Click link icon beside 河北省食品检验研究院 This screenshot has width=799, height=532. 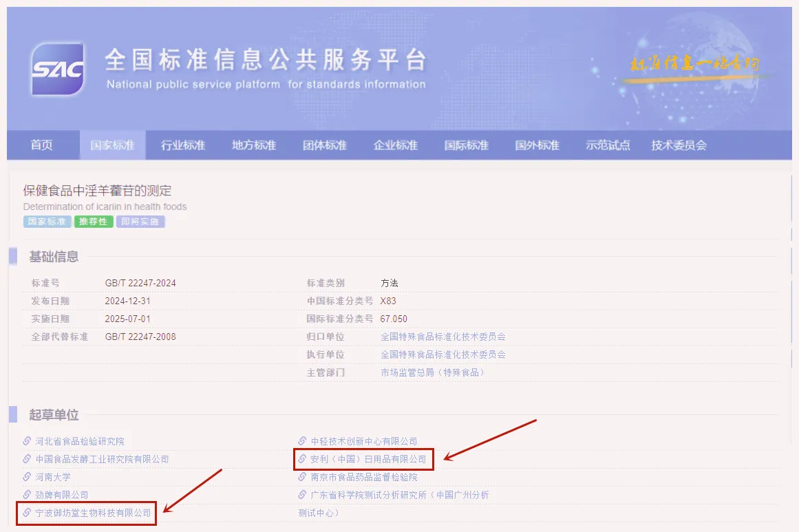(27, 440)
